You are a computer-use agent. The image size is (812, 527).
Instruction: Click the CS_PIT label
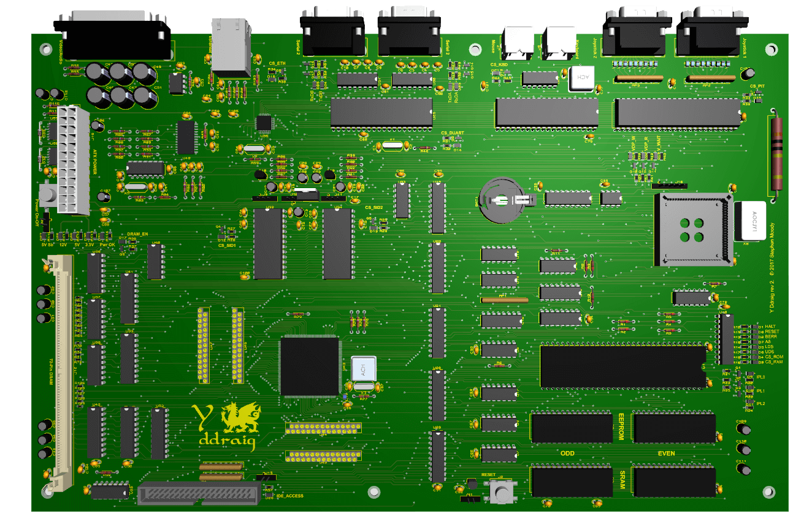tap(757, 86)
